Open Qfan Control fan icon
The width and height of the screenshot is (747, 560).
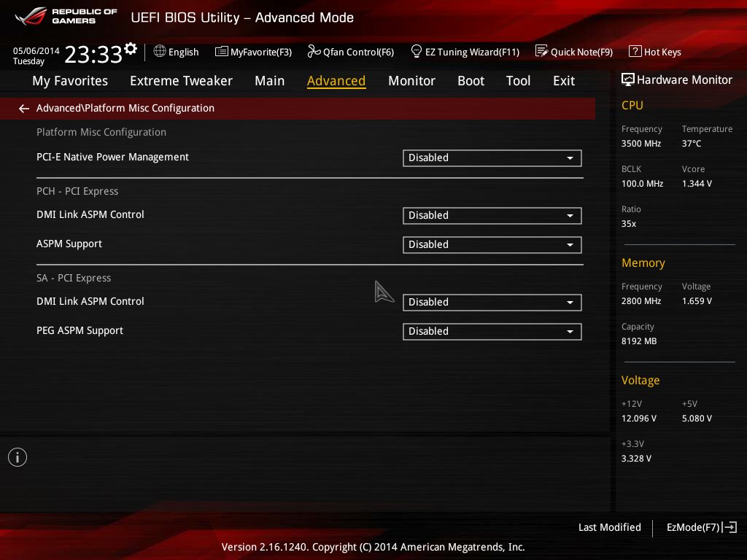[x=314, y=51]
